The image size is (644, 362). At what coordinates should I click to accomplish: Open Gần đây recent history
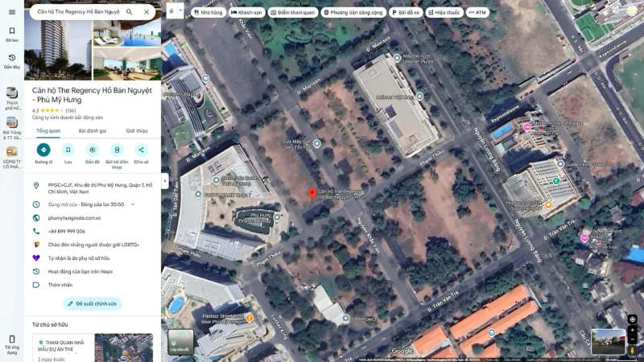[x=11, y=61]
